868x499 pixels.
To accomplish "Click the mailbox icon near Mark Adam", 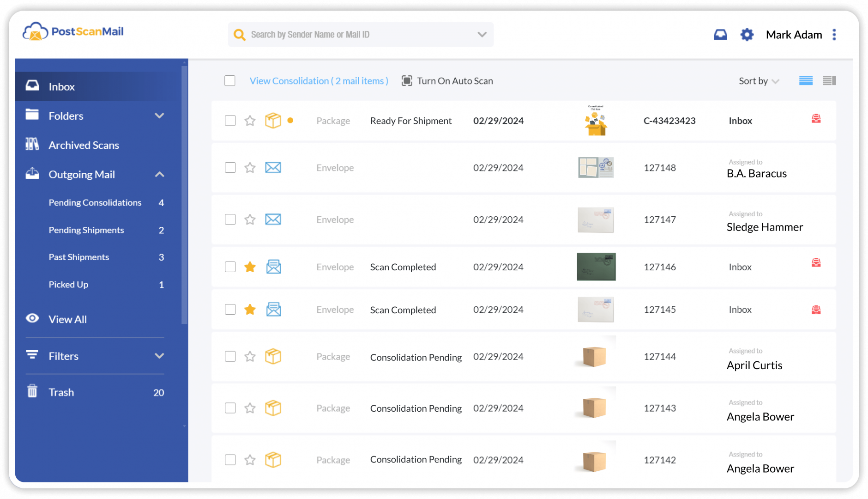I will click(720, 34).
